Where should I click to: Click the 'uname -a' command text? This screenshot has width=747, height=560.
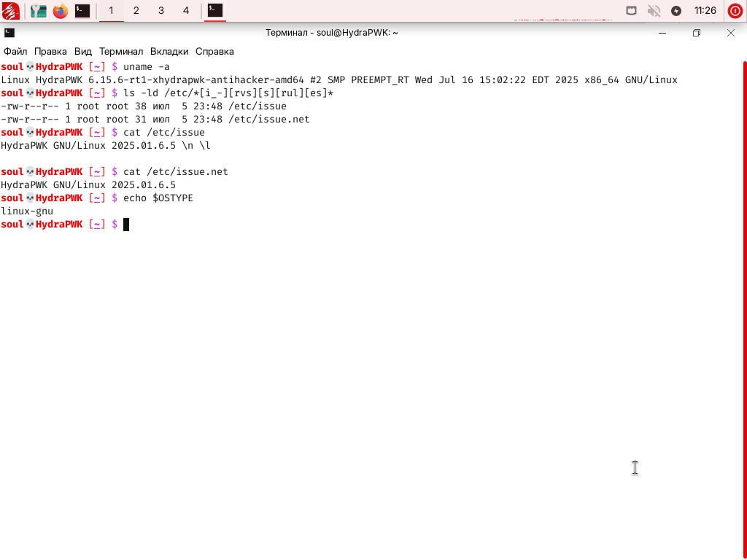pyautogui.click(x=147, y=66)
